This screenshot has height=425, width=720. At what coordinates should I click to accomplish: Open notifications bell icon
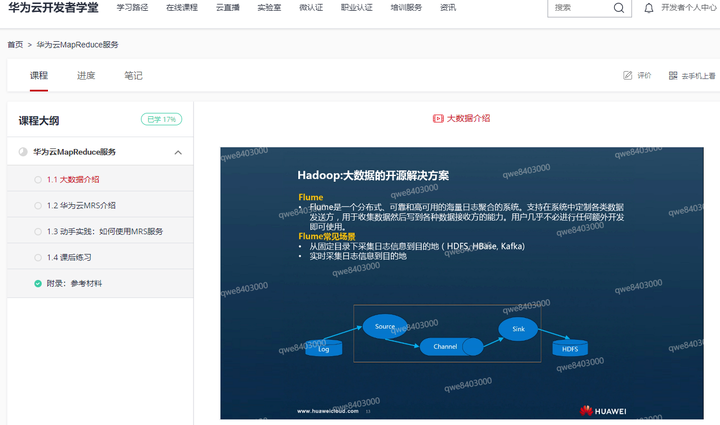648,8
